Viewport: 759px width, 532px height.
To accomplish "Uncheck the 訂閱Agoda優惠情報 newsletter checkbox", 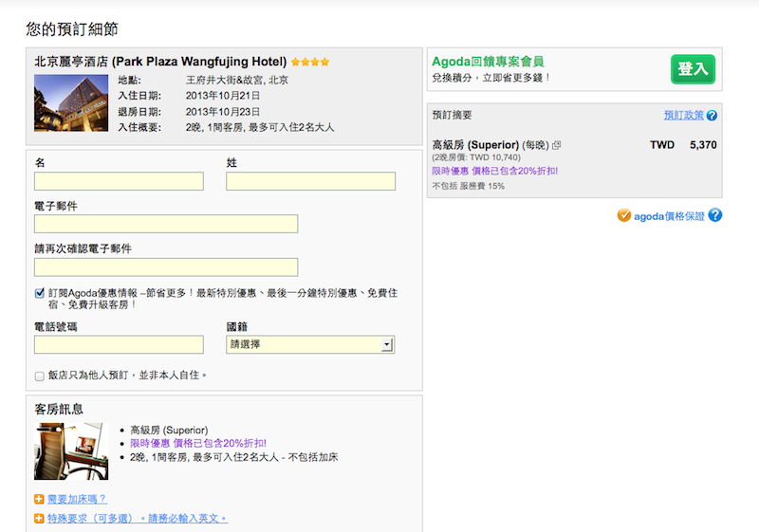I will click(40, 293).
